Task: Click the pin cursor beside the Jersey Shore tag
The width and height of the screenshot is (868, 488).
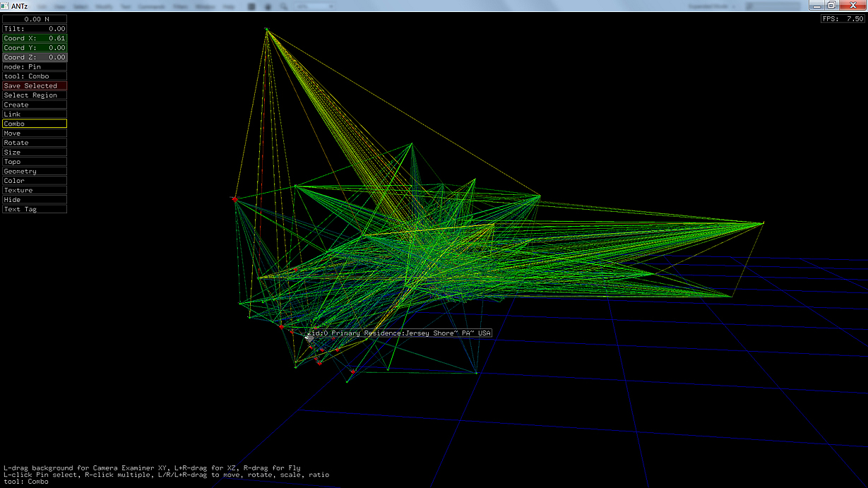Action: pyautogui.click(x=309, y=338)
